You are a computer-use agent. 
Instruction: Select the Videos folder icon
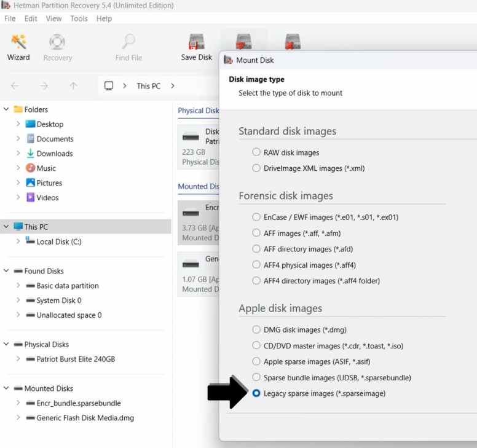[x=30, y=197]
